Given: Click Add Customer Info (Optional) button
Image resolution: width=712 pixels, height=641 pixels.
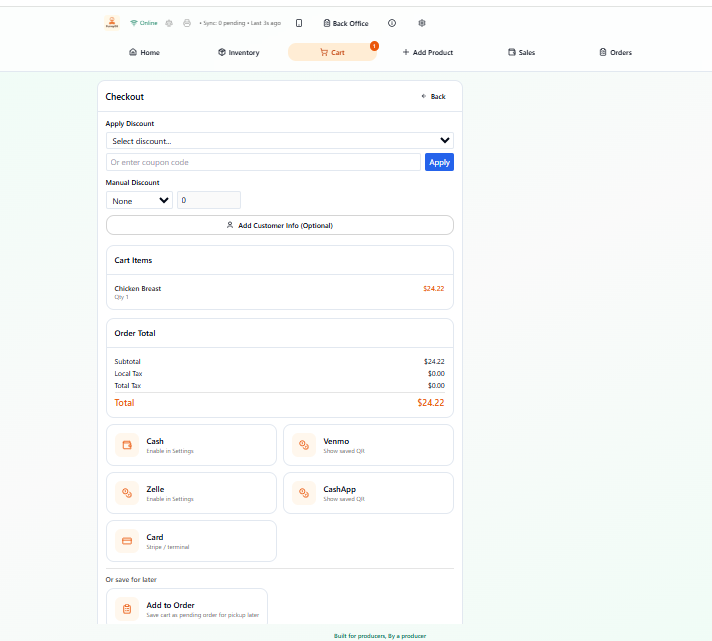Looking at the screenshot, I should [x=280, y=225].
